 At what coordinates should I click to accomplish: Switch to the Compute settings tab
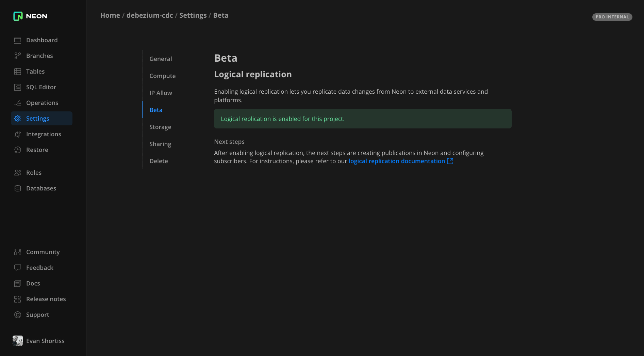(x=163, y=76)
